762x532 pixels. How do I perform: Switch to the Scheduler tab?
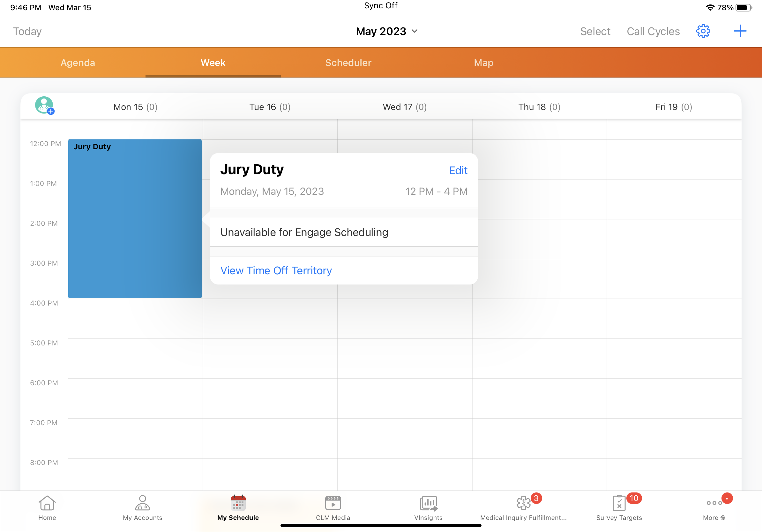click(x=348, y=63)
